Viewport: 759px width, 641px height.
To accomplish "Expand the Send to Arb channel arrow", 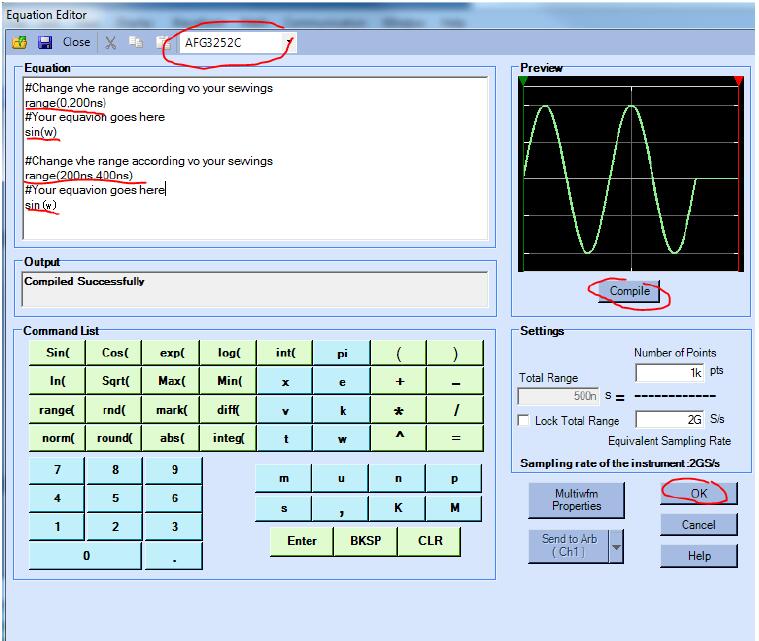I will [617, 546].
